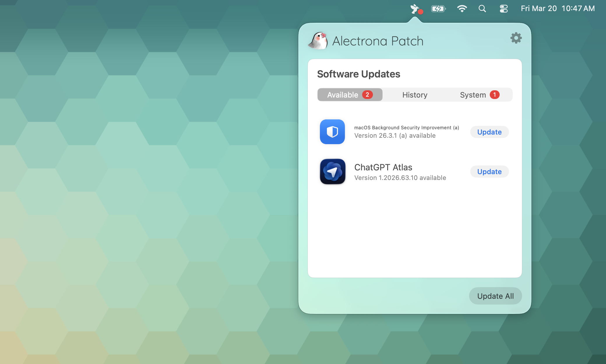
Task: Open Control Center icon
Action: pos(504,9)
